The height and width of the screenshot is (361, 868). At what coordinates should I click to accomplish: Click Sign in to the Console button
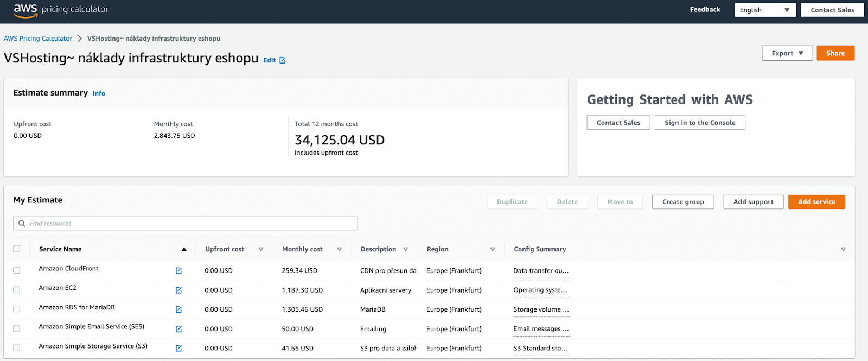click(700, 123)
